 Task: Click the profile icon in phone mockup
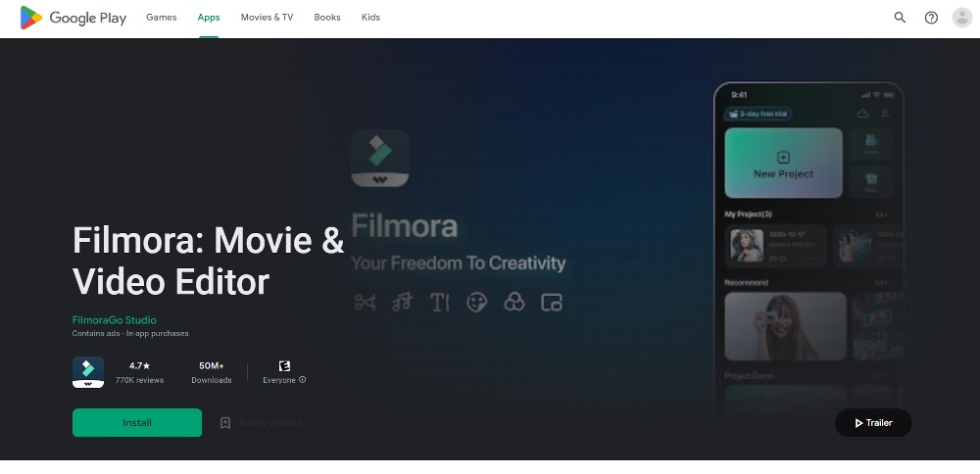pyautogui.click(x=885, y=114)
